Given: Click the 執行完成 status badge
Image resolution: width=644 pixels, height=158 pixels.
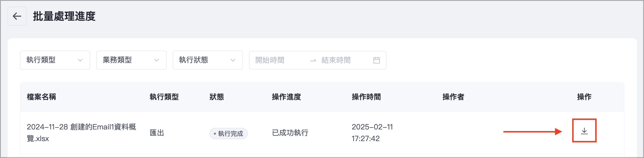Looking at the screenshot, I should coord(228,134).
